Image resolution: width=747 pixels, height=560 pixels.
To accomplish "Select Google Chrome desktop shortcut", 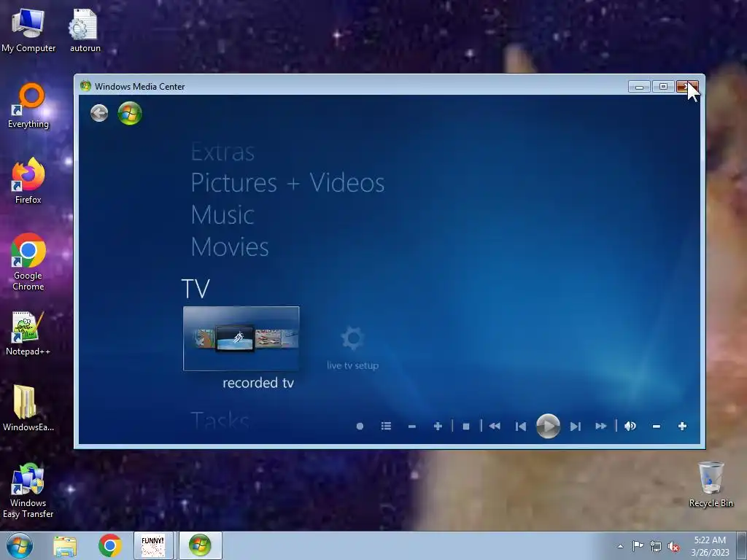I will pos(28,262).
